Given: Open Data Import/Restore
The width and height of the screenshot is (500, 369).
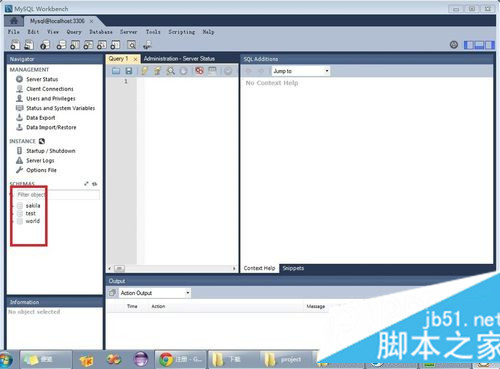Looking at the screenshot, I should pos(51,127).
